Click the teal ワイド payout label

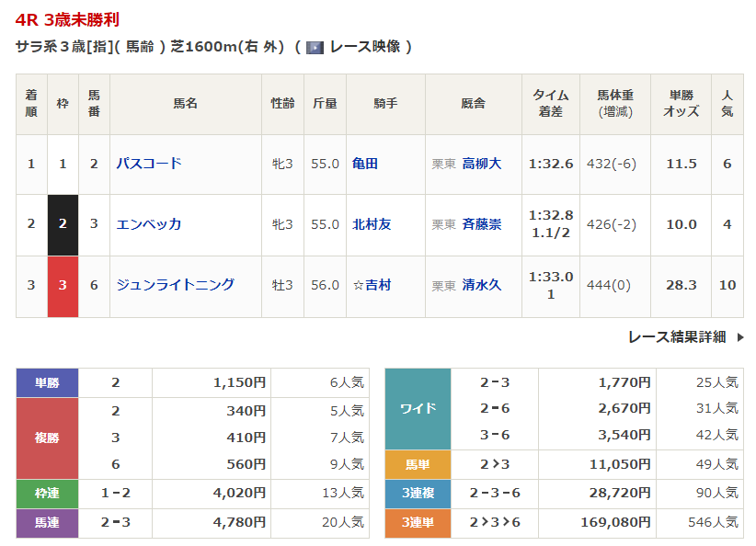click(x=418, y=409)
